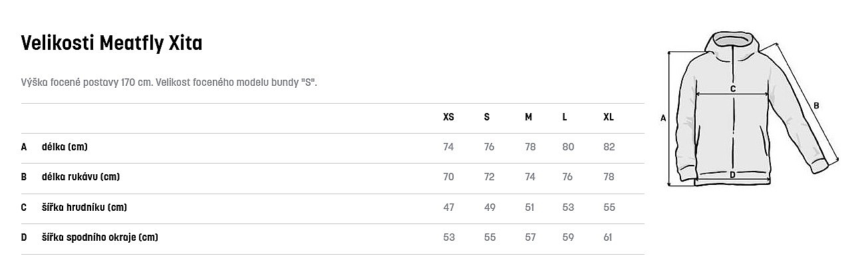Click the letter B sleeve marker on diagram
This screenshot has height=280, width=868.
[x=816, y=105]
